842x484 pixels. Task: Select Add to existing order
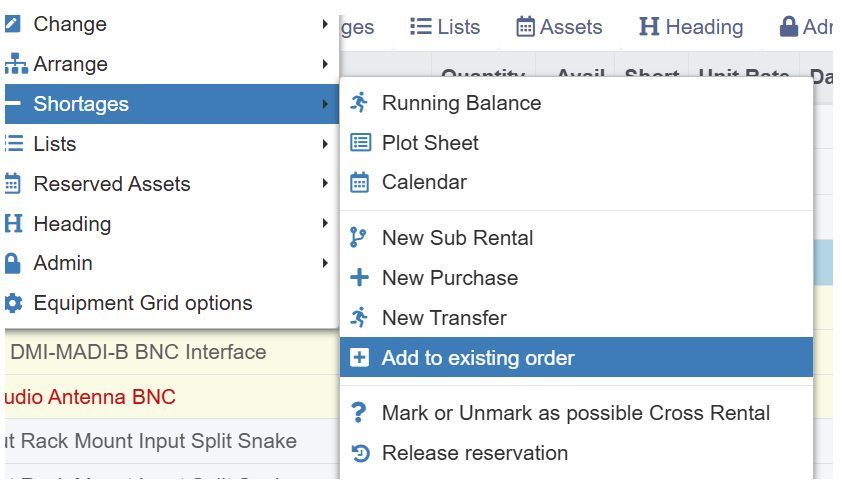click(x=478, y=358)
